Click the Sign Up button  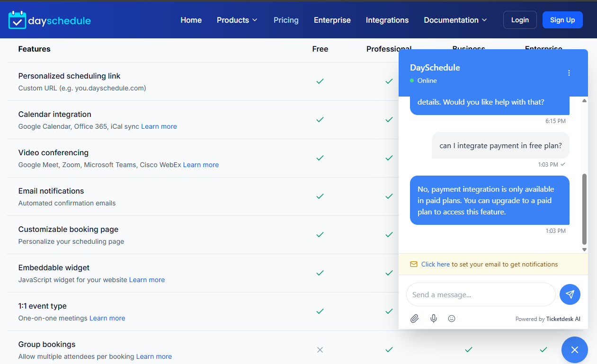pyautogui.click(x=562, y=20)
